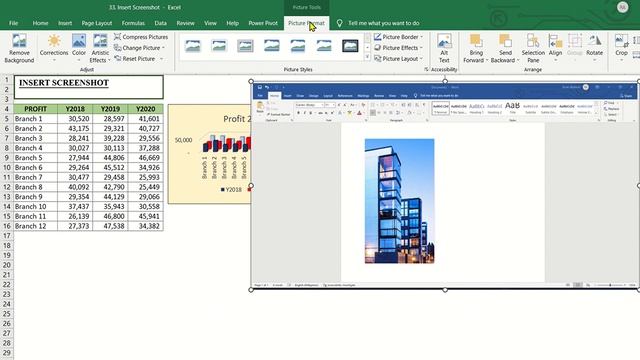The width and height of the screenshot is (640, 360).
Task: Open Bring Forward dropdown arrow
Action: [487, 60]
